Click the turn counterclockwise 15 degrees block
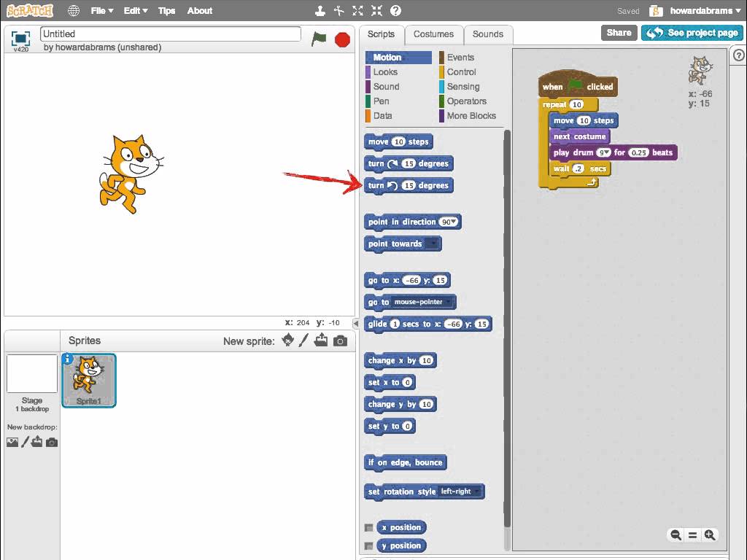The width and height of the screenshot is (747, 560). point(409,186)
